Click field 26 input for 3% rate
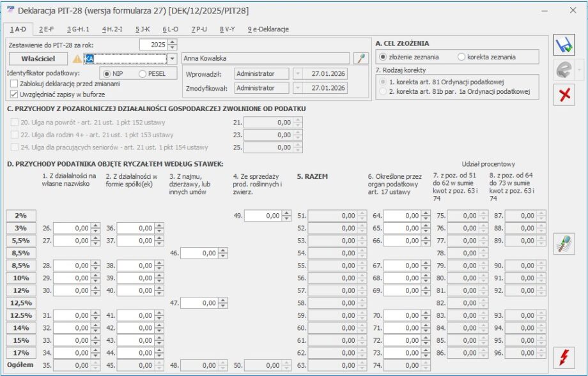This screenshot has width=588, height=376. 72,228
